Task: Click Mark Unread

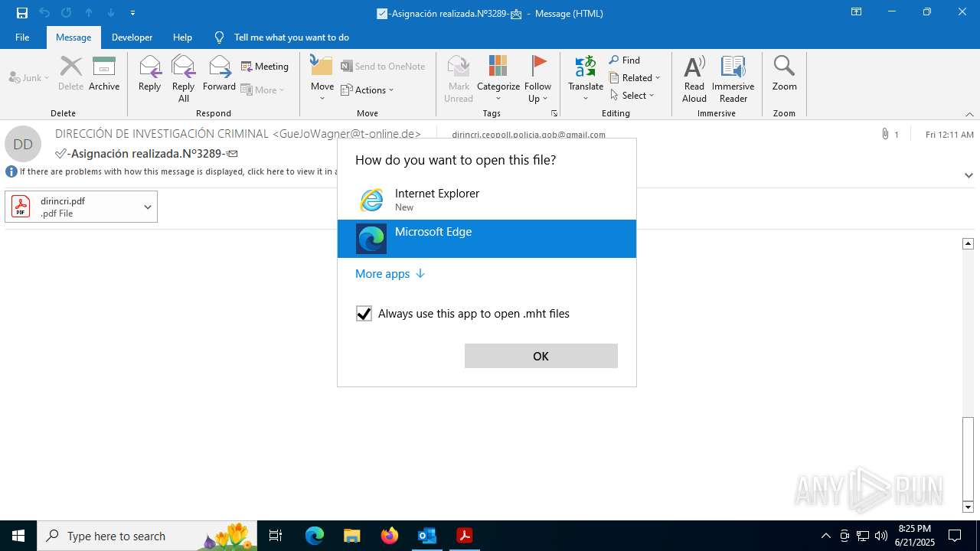Action: (x=459, y=79)
